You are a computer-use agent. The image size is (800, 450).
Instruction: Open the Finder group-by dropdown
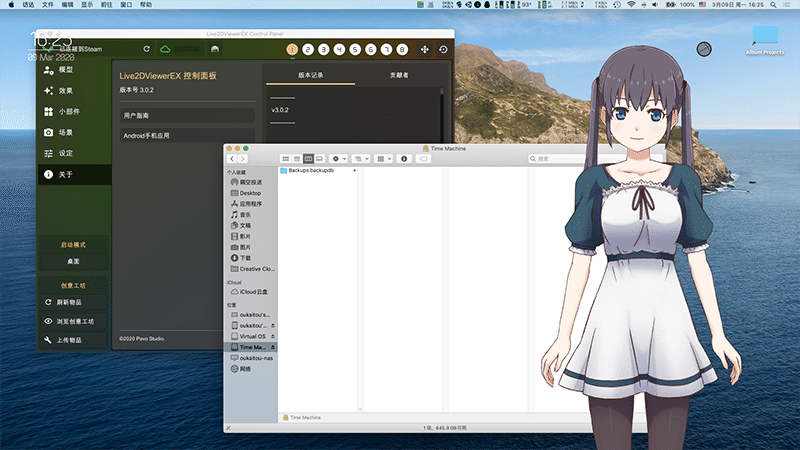383,159
